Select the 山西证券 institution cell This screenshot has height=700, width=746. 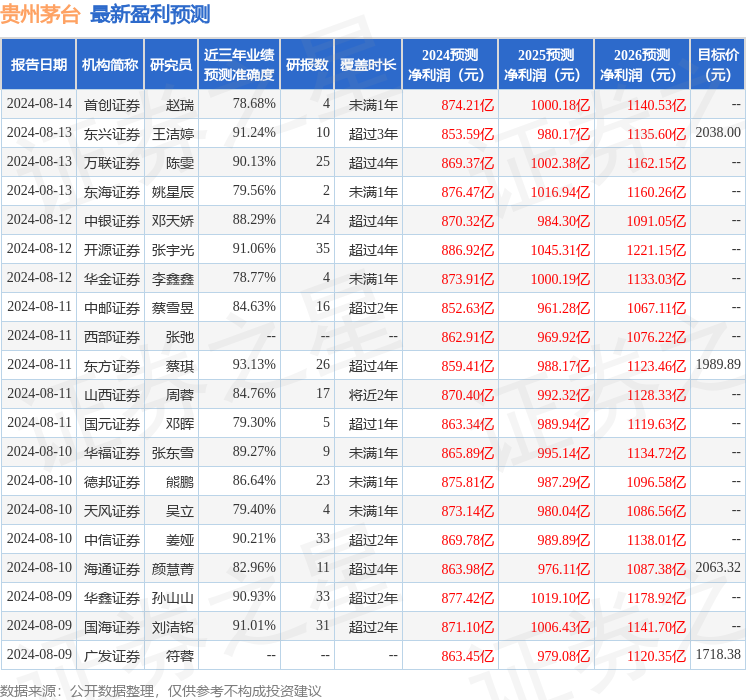tap(112, 395)
